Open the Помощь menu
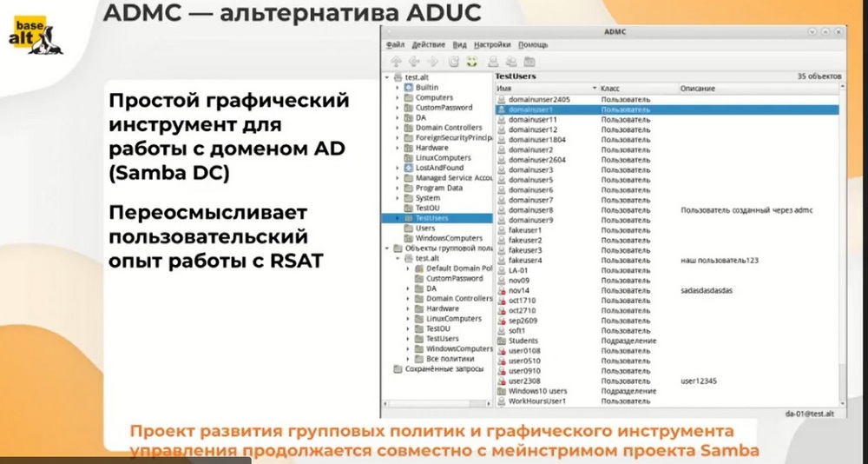This screenshot has height=464, width=868. pyautogui.click(x=533, y=45)
